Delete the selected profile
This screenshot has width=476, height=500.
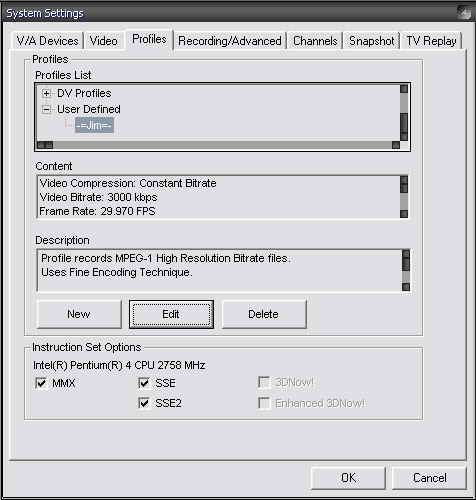[264, 314]
